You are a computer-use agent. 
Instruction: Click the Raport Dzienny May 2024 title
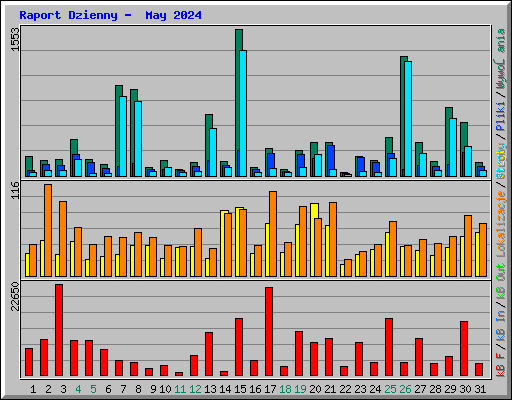coord(110,15)
